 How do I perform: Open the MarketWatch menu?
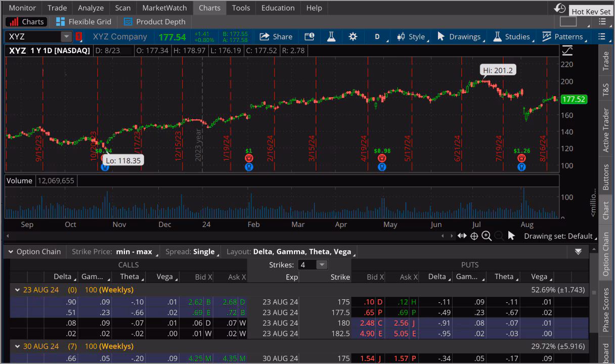[x=164, y=8]
